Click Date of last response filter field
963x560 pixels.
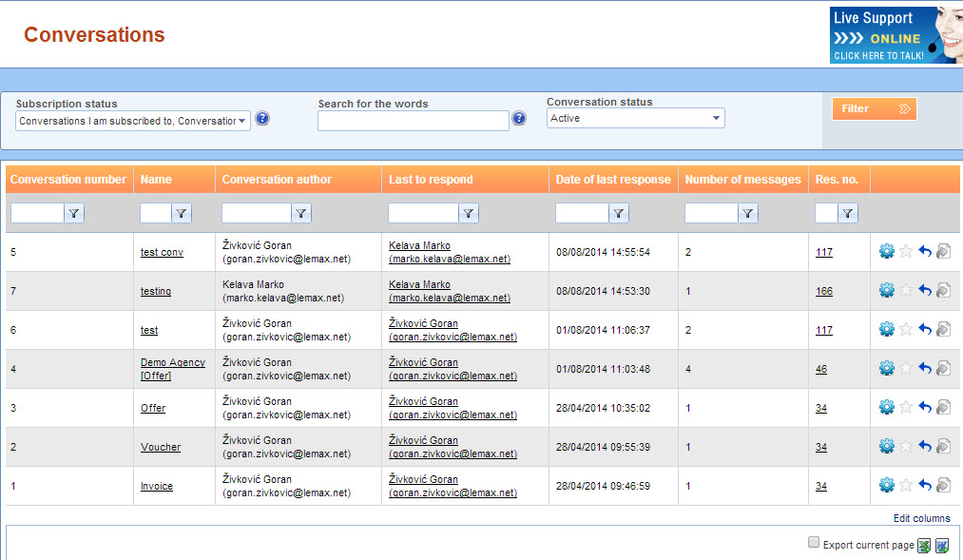tap(582, 213)
